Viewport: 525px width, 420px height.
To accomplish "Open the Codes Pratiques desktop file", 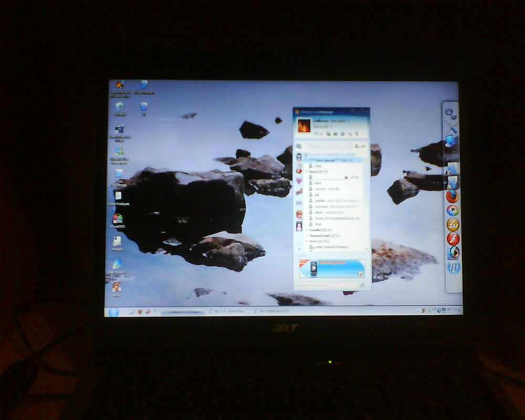I will 118,198.
